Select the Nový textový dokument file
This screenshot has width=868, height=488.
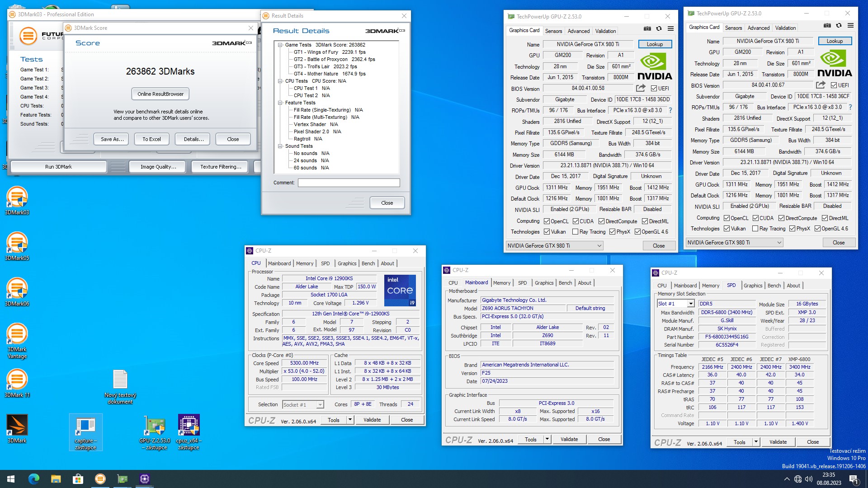pos(120,387)
